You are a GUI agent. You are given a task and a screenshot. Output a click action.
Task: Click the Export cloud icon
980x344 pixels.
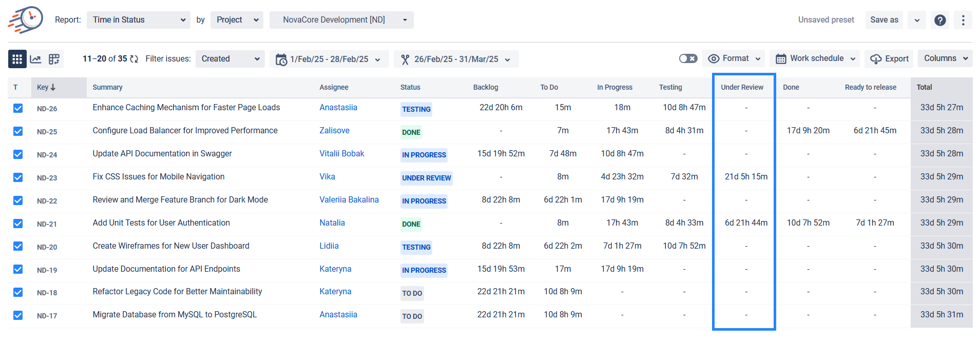click(876, 59)
